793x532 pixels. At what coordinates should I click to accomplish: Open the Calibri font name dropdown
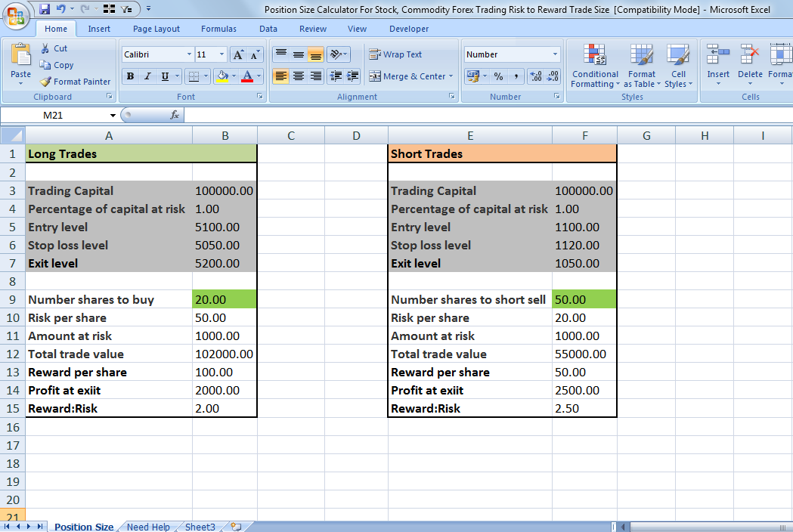coord(189,54)
